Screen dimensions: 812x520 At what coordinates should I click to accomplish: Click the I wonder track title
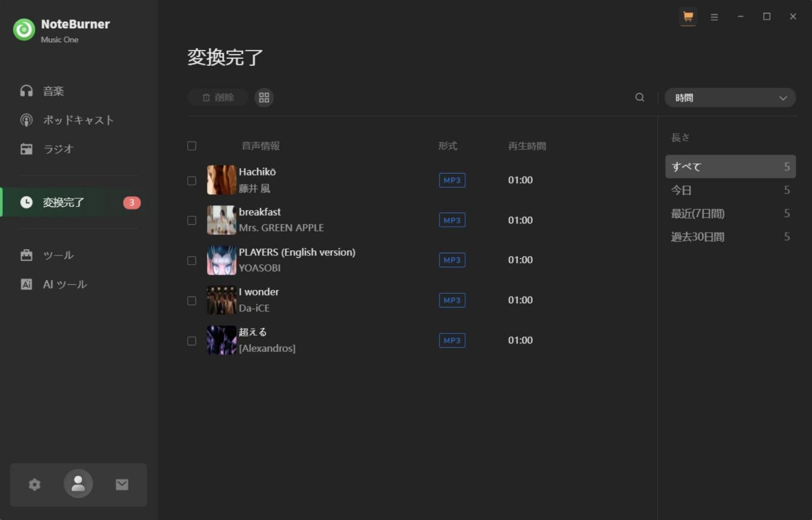(x=259, y=292)
